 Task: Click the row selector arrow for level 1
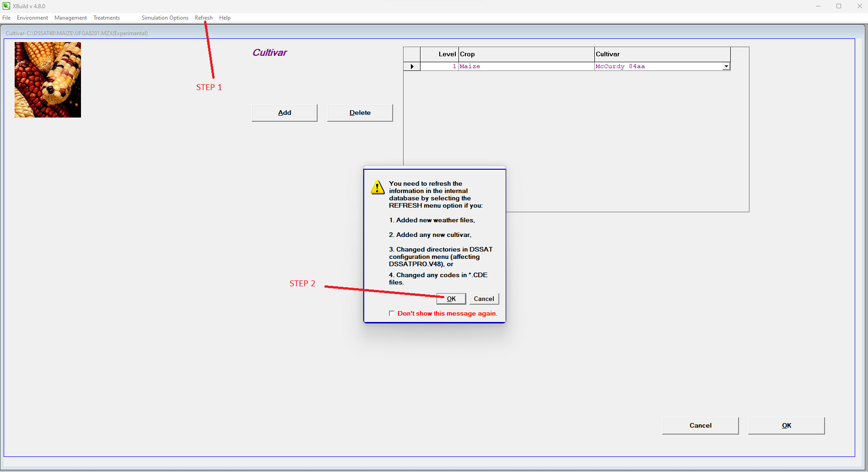pos(412,66)
